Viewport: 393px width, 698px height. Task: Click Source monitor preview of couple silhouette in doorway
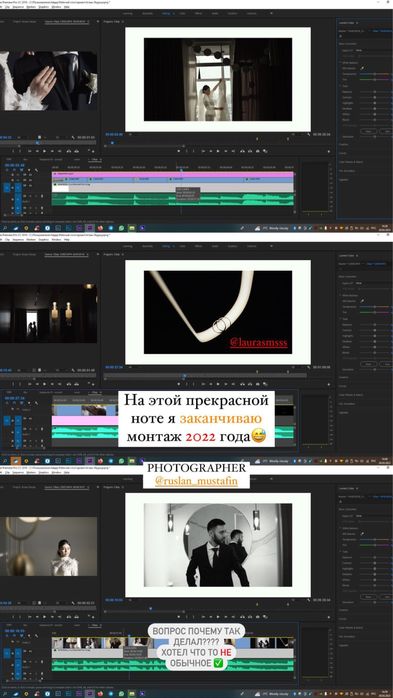coord(49,313)
